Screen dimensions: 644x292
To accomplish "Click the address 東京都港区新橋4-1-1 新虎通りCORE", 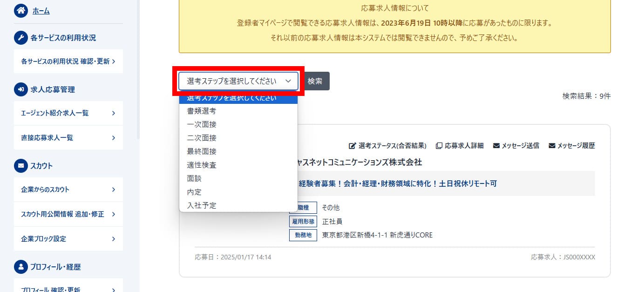I will [x=377, y=235].
